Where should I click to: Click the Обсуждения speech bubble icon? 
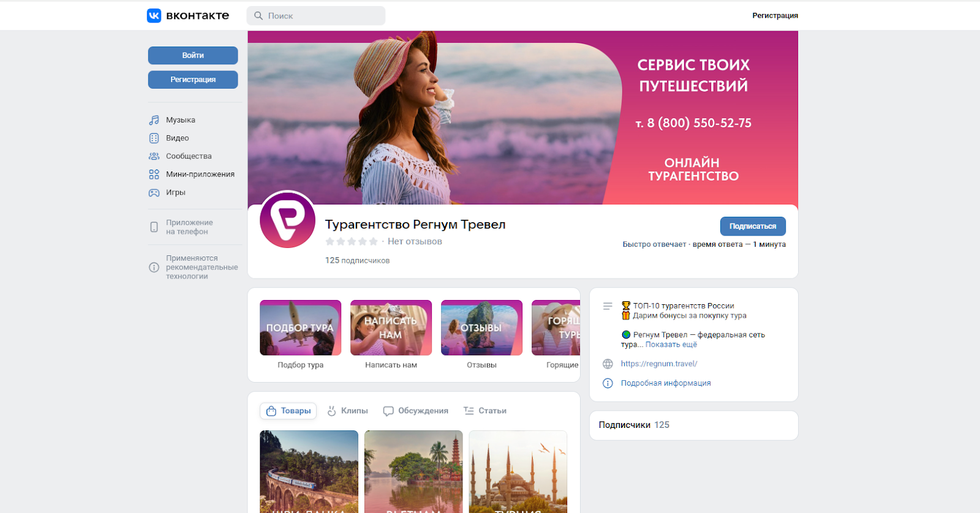tap(388, 411)
